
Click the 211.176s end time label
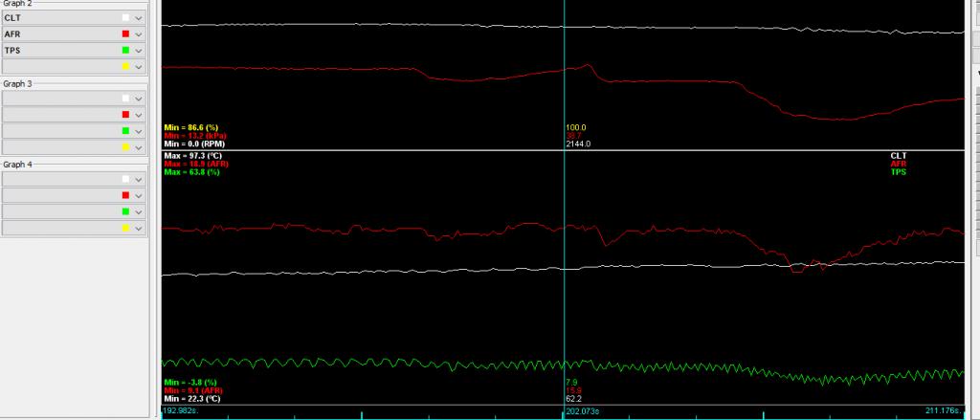(x=943, y=413)
